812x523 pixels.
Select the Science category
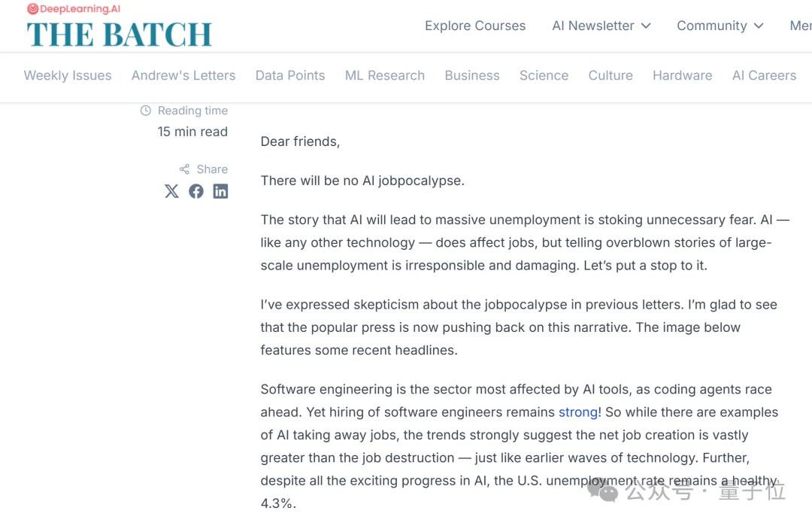[544, 76]
